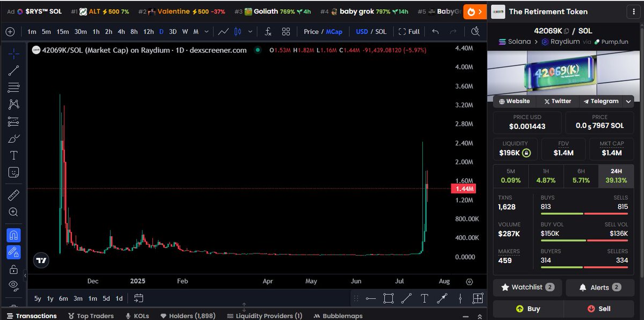
Task: Select the XABCD pattern tool
Action: (x=14, y=105)
